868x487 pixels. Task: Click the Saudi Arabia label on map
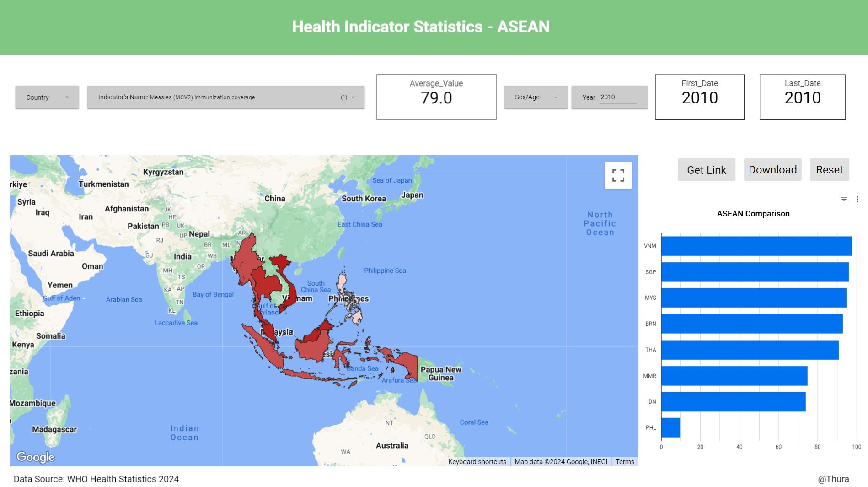51,254
